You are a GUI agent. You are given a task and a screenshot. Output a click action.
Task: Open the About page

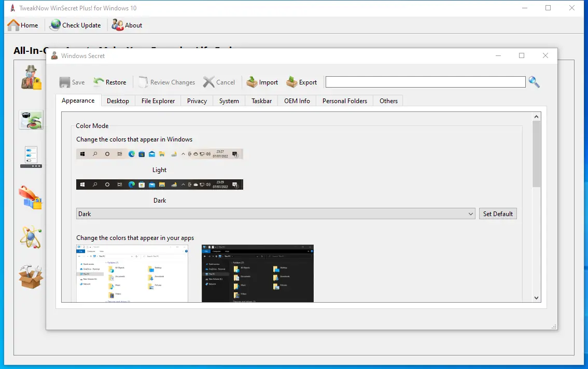click(127, 25)
